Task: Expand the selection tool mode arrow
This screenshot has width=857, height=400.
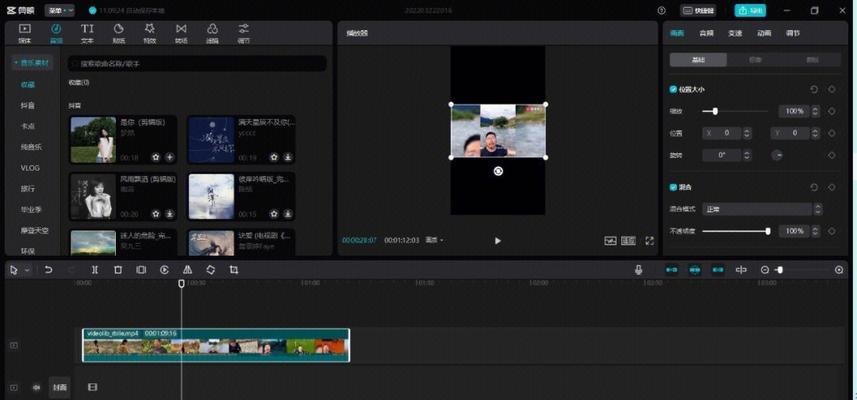Action: [x=27, y=270]
